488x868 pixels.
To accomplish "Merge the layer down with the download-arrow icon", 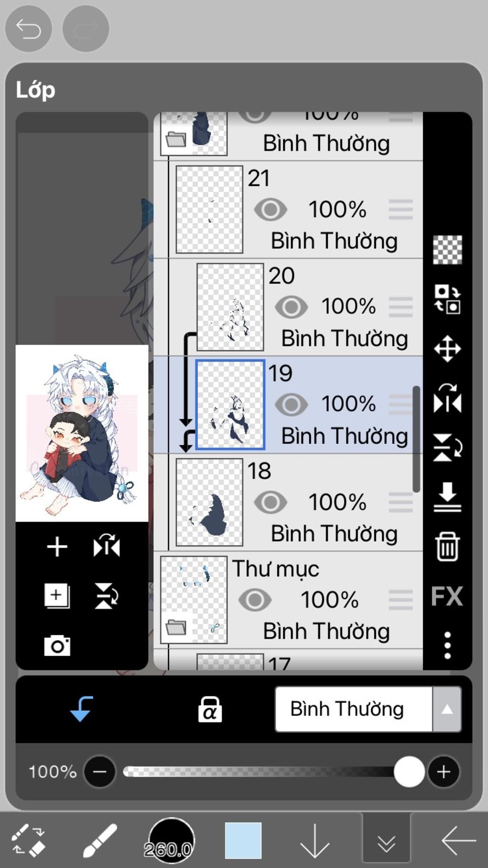I will click(447, 497).
